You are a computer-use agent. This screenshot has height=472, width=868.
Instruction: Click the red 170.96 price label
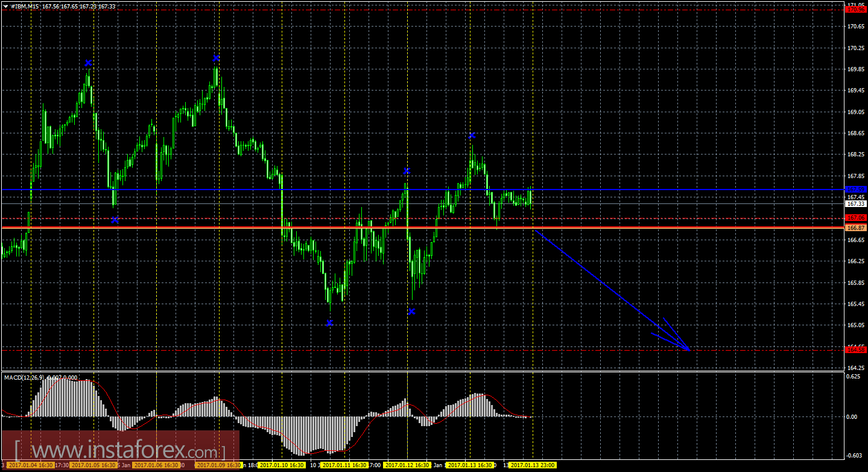coord(856,10)
